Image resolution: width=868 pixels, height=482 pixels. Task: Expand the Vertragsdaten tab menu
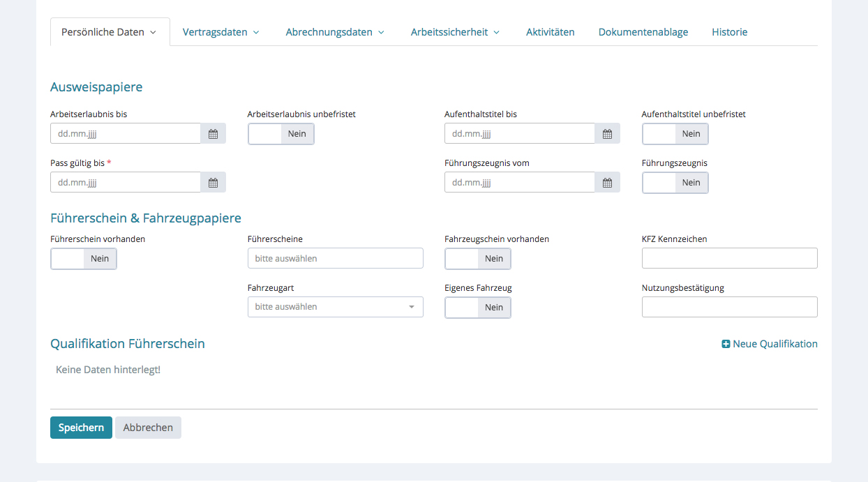220,32
